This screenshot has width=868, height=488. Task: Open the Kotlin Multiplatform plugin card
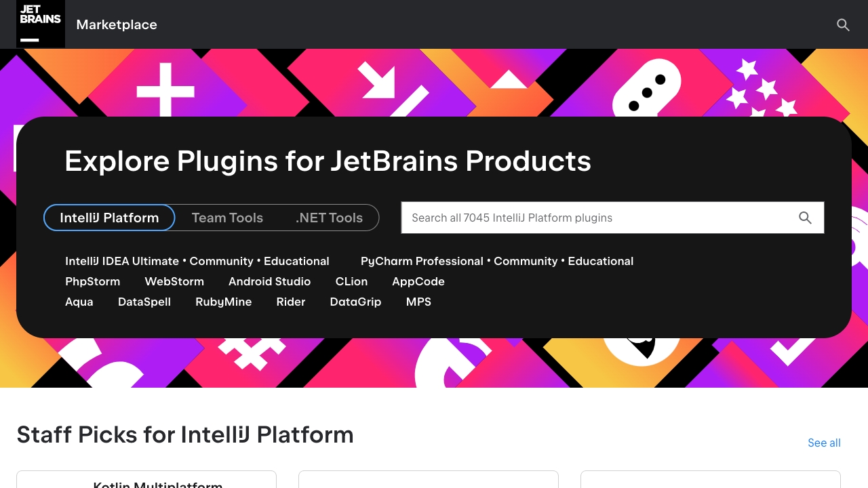pos(146,480)
